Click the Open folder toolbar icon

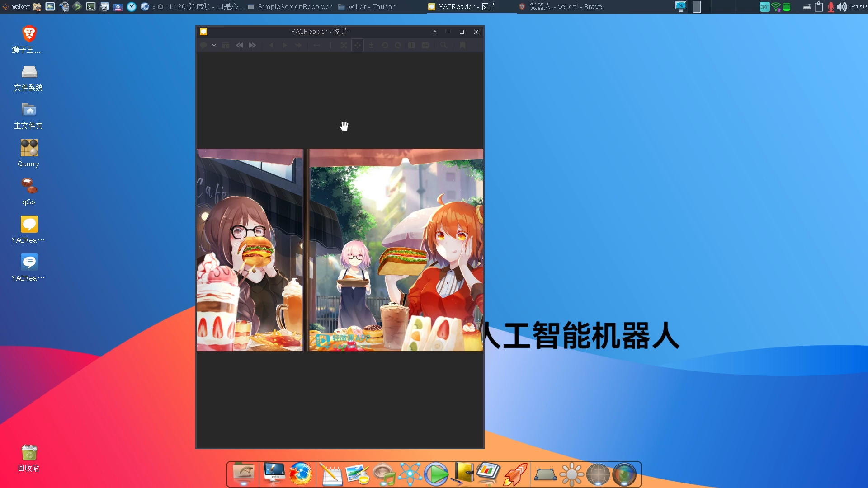tap(226, 45)
